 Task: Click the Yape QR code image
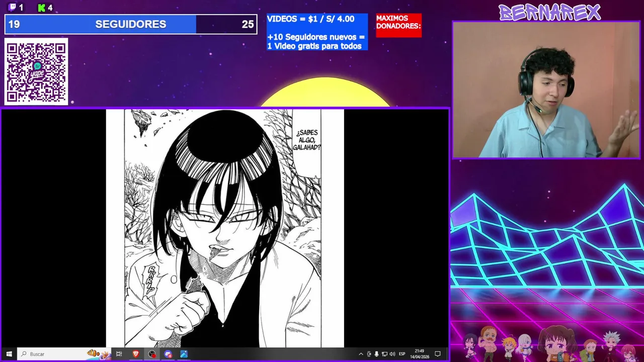pyautogui.click(x=36, y=72)
